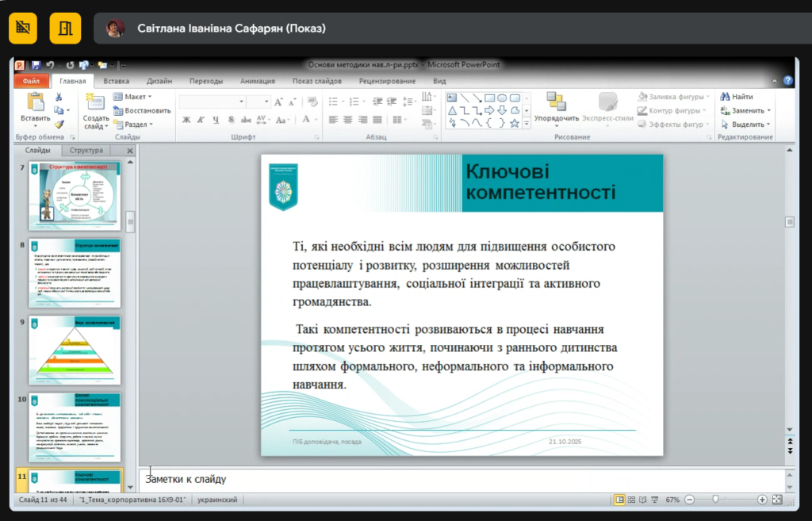Toggle Bold (Ж) text formatting
The height and width of the screenshot is (521, 812).
[x=187, y=120]
